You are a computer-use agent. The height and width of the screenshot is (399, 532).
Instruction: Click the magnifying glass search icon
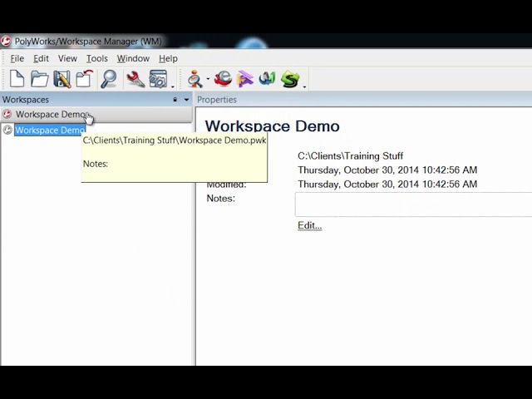109,79
